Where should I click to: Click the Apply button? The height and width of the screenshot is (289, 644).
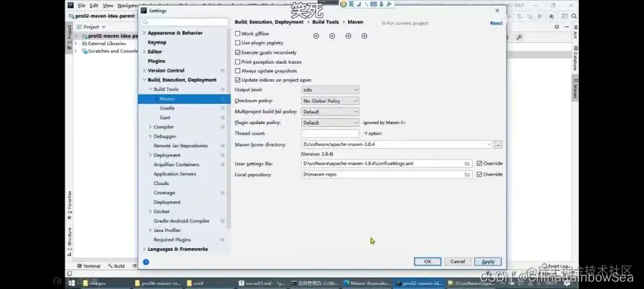click(x=488, y=262)
